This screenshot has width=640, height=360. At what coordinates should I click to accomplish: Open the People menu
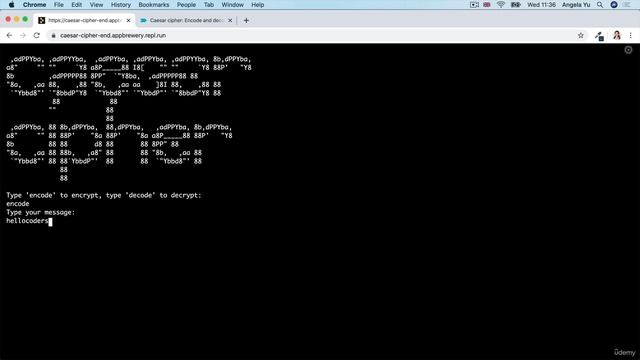(187, 5)
